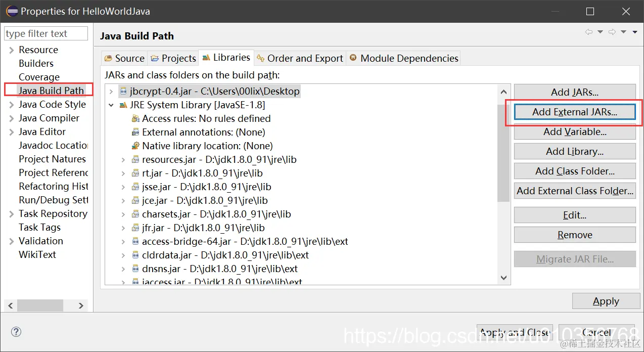Click Add External Class Folder... button
The height and width of the screenshot is (352, 644).
pos(575,191)
